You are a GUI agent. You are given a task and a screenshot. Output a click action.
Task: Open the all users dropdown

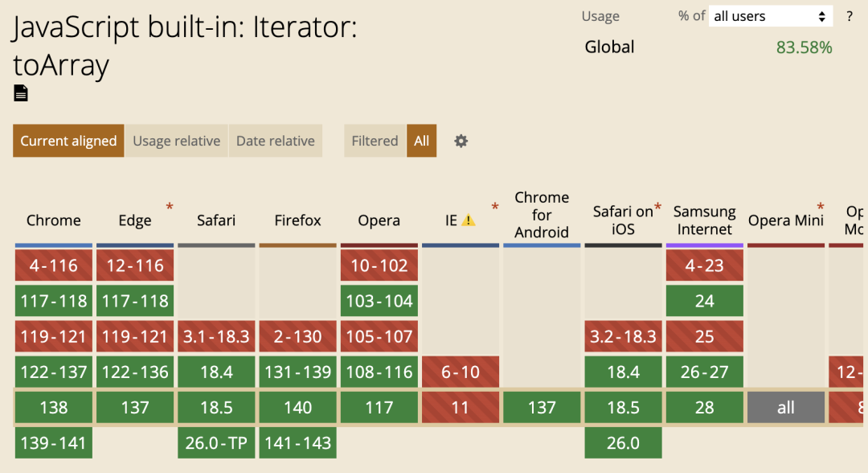pyautogui.click(x=770, y=16)
